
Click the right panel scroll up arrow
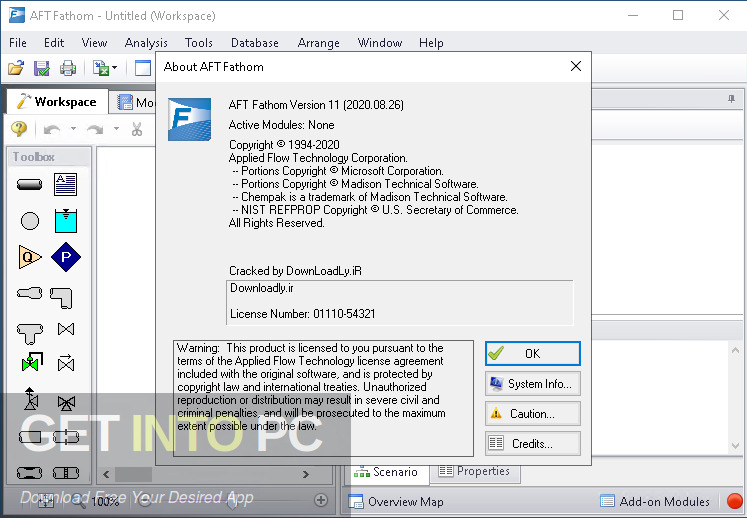pyautogui.click(x=736, y=350)
